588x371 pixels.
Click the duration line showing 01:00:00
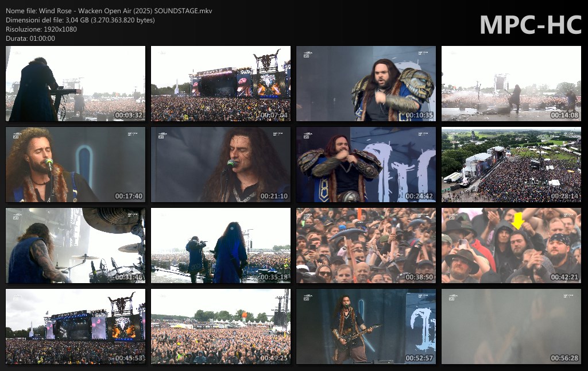tap(30, 38)
